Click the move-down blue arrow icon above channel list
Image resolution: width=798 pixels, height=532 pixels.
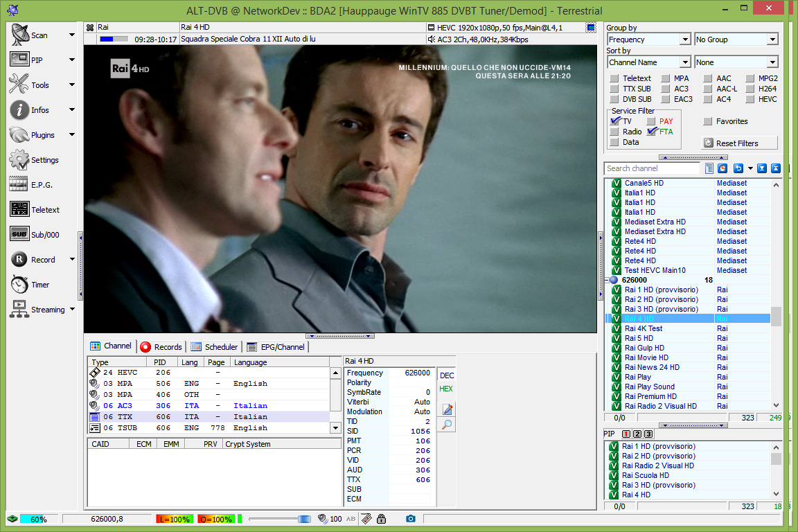tap(762, 168)
